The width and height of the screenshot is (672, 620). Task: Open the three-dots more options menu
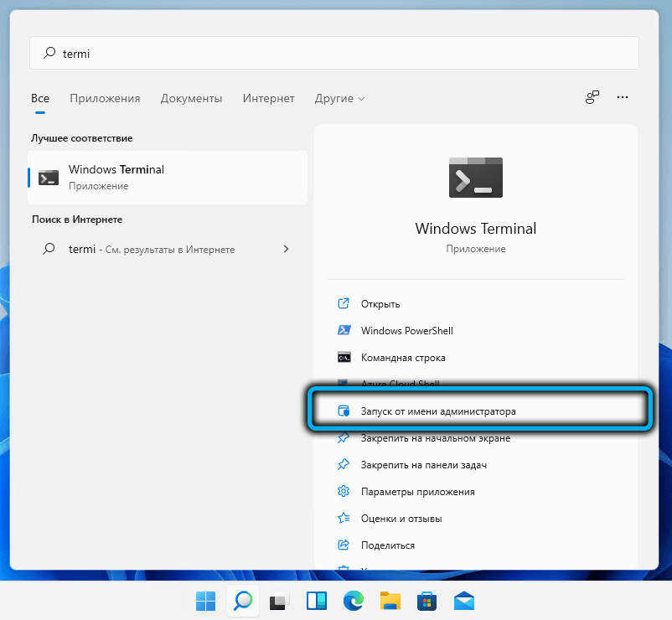coord(623,98)
